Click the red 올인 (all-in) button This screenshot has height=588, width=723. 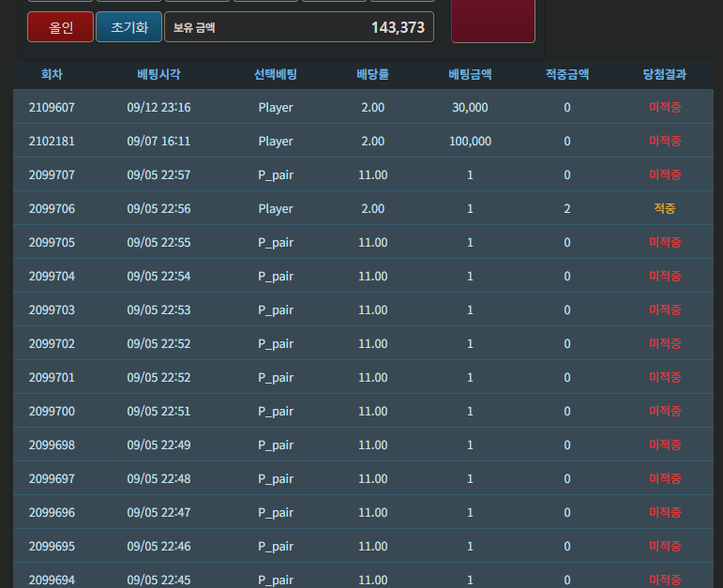pos(60,27)
